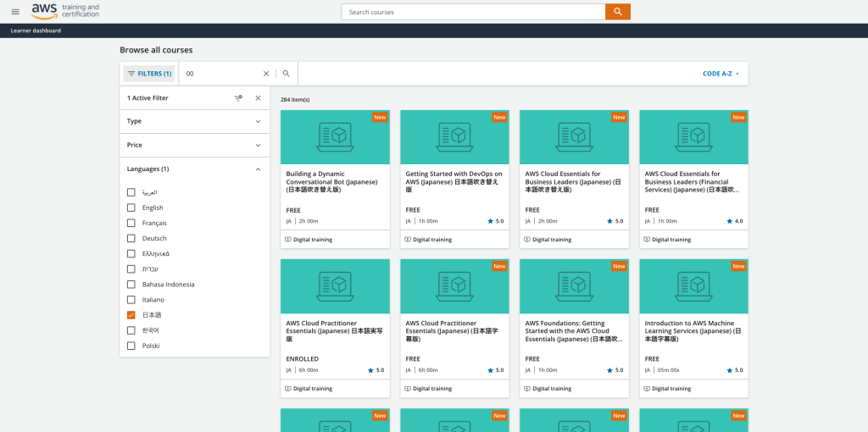
Task: Expand the Type filter section
Action: point(195,121)
